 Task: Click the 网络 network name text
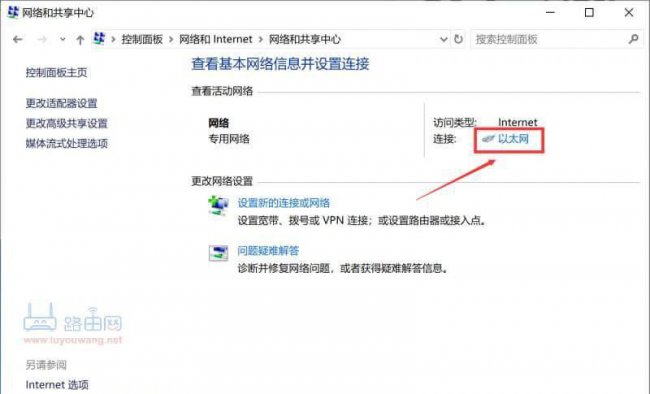point(218,123)
